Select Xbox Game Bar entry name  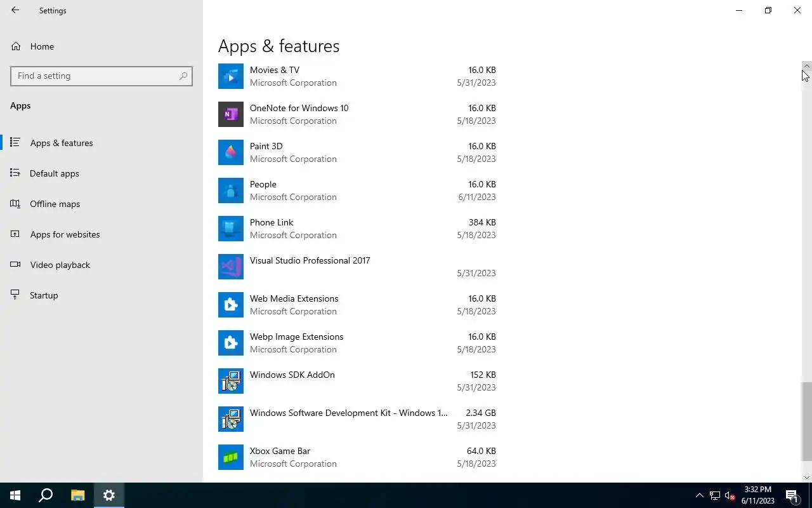[x=280, y=451]
